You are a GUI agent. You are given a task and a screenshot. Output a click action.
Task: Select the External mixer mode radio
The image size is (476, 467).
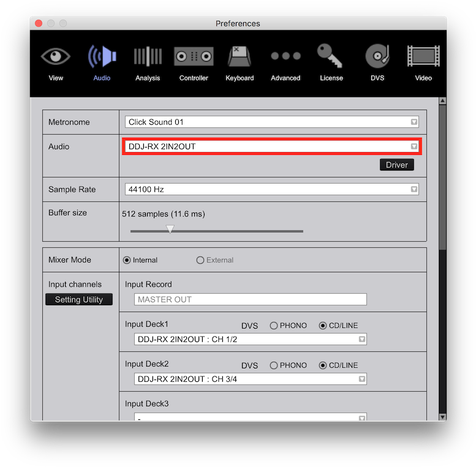(200, 260)
